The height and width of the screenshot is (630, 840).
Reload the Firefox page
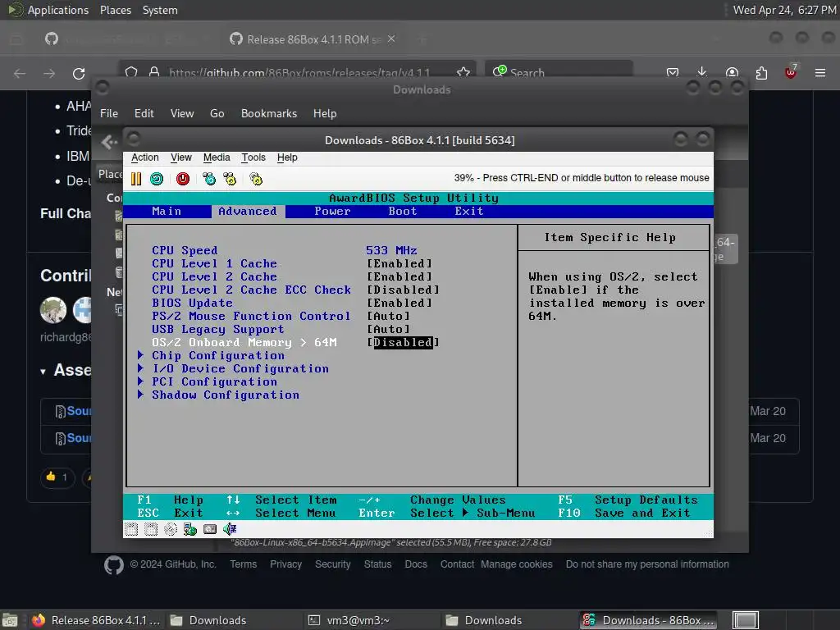tap(79, 73)
